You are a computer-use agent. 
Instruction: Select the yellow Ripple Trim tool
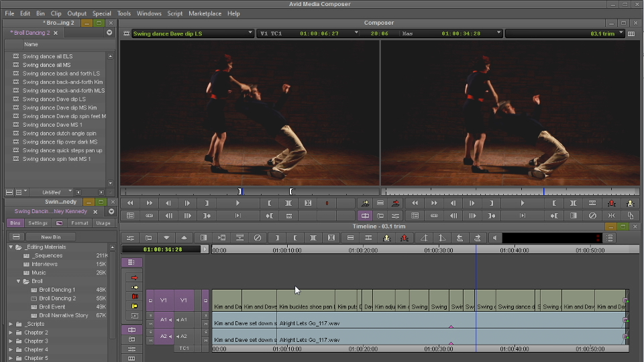coord(134,306)
